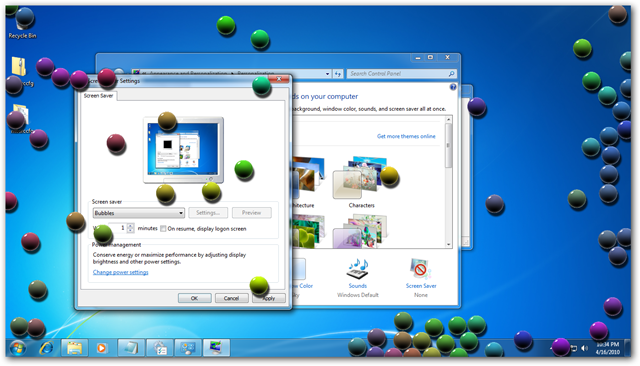Image resolution: width=640 pixels, height=366 pixels.
Task: Click the volume speaker tray icon
Action: (584, 348)
